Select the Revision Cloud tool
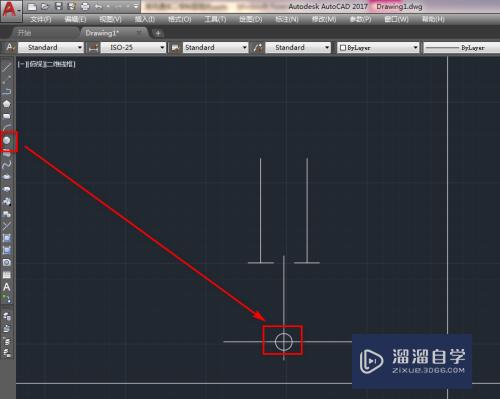This screenshot has height=399, width=500. (x=7, y=153)
